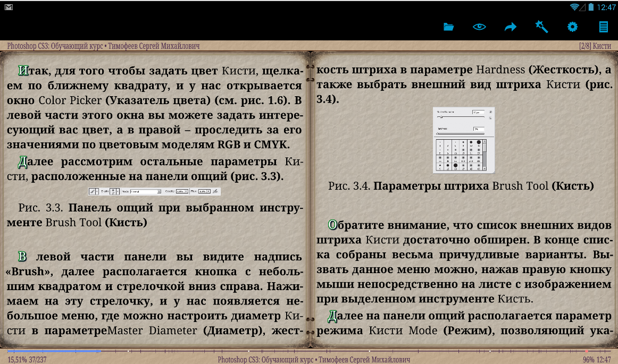Open reader settings gear icon
This screenshot has height=364, width=618.
pos(572,27)
